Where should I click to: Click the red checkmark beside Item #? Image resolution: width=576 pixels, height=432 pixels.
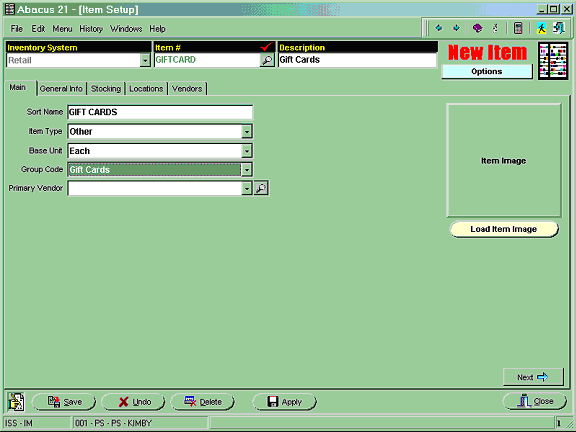pos(266,47)
